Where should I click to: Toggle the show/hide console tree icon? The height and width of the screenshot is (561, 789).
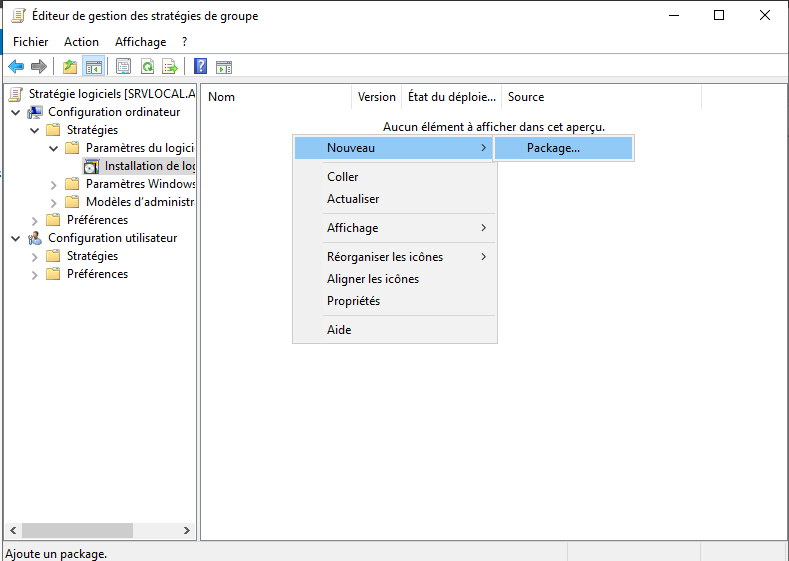[93, 67]
